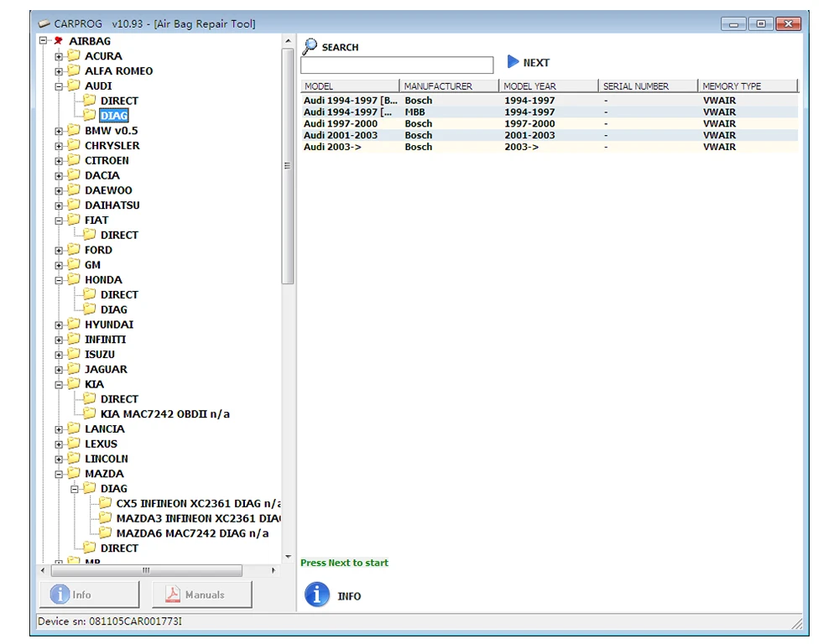Open the Manuals button

[x=202, y=595]
